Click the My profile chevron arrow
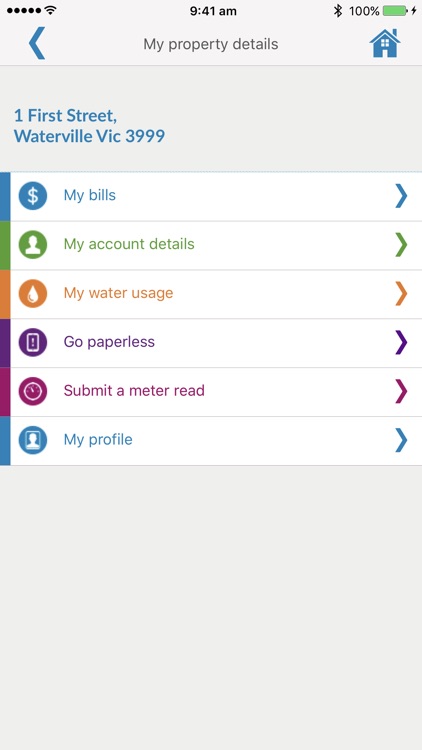This screenshot has height=750, width=422. [x=401, y=440]
